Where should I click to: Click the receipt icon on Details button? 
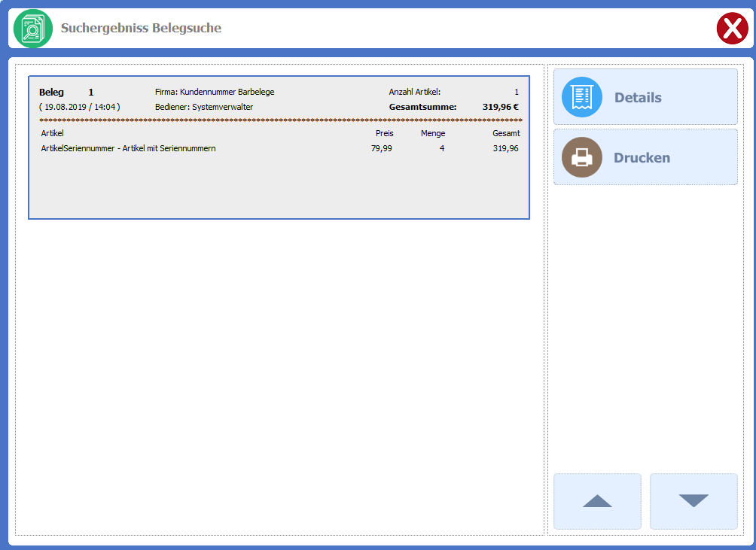(x=581, y=97)
